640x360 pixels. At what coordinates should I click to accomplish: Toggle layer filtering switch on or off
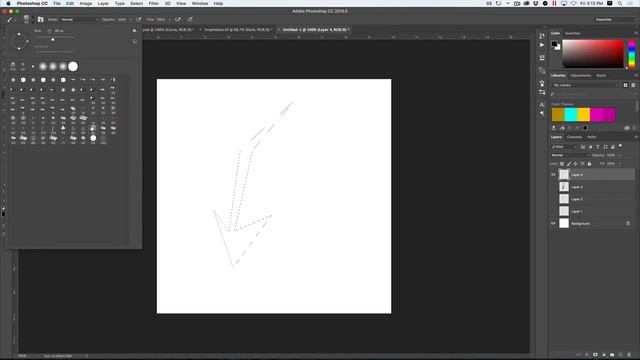(x=620, y=146)
